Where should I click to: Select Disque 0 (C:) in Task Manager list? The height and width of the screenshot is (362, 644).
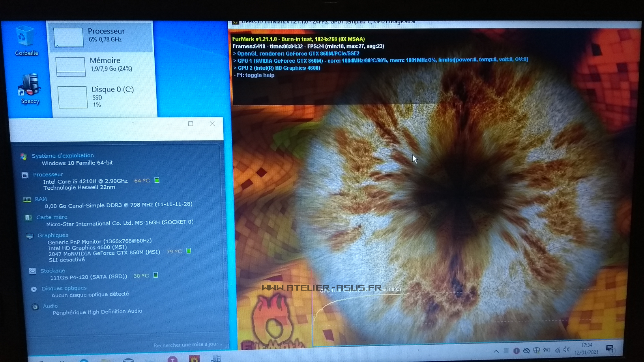(105, 97)
